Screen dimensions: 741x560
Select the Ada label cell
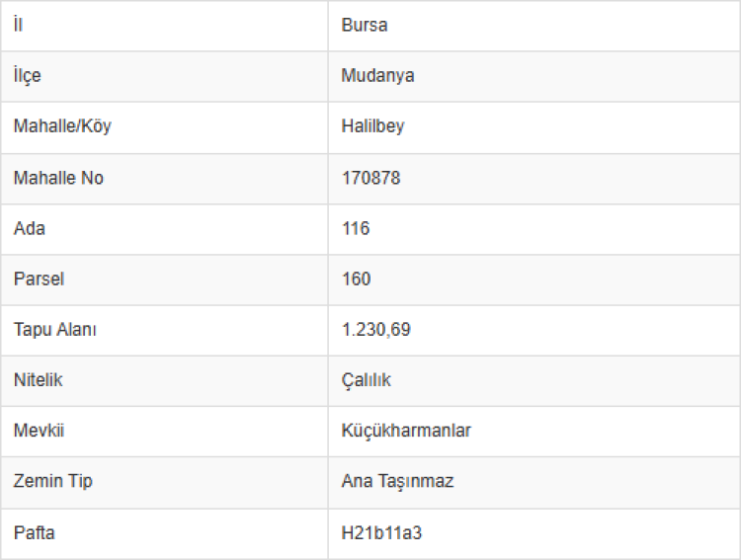30,228
